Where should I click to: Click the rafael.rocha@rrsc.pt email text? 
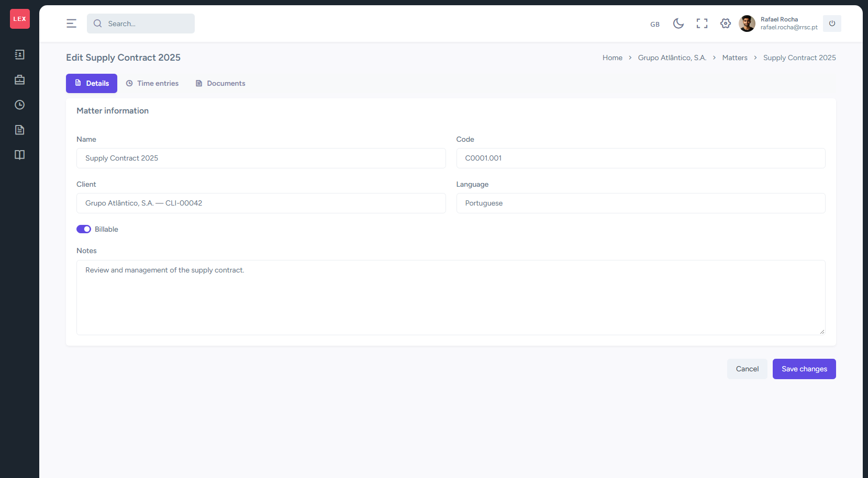tap(789, 27)
